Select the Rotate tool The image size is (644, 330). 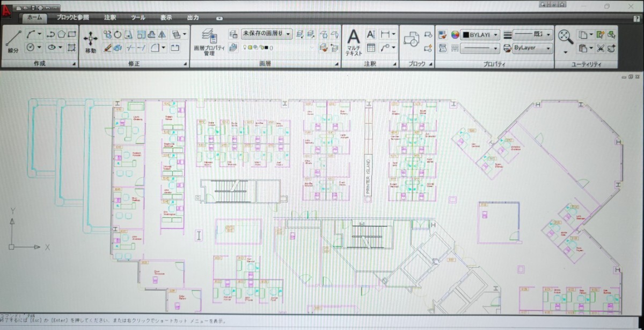pyautogui.click(x=118, y=34)
